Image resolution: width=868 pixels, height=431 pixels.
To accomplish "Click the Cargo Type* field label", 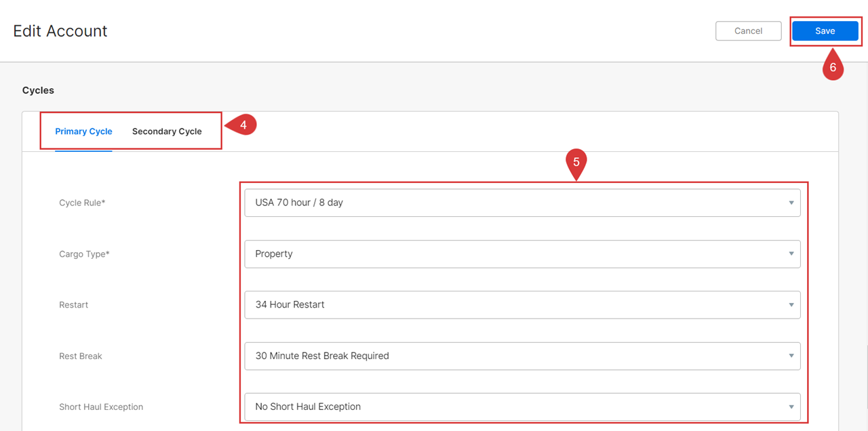I will tap(84, 254).
